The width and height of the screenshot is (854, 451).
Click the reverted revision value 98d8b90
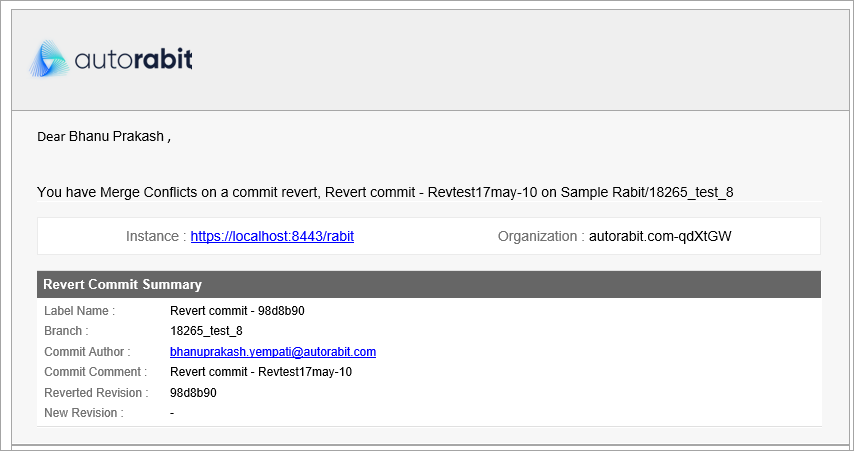193,393
